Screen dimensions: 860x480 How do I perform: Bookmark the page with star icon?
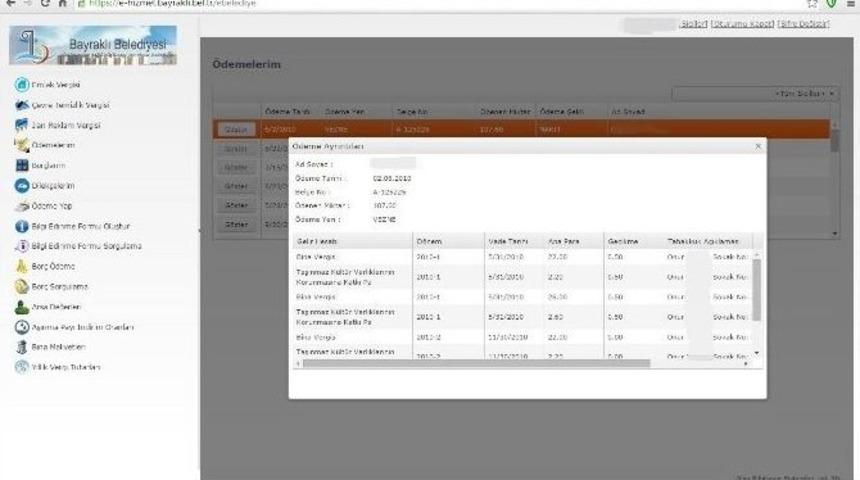pyautogui.click(x=811, y=4)
